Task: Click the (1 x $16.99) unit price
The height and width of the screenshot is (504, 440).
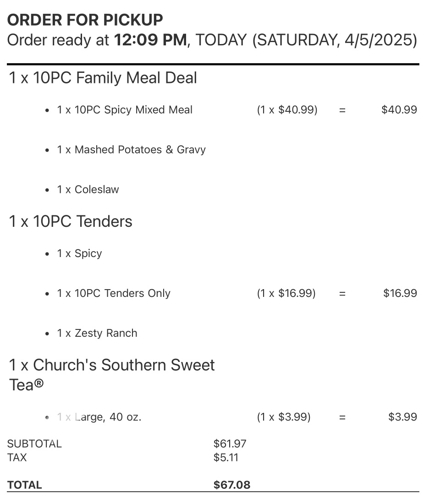Action: tap(286, 293)
